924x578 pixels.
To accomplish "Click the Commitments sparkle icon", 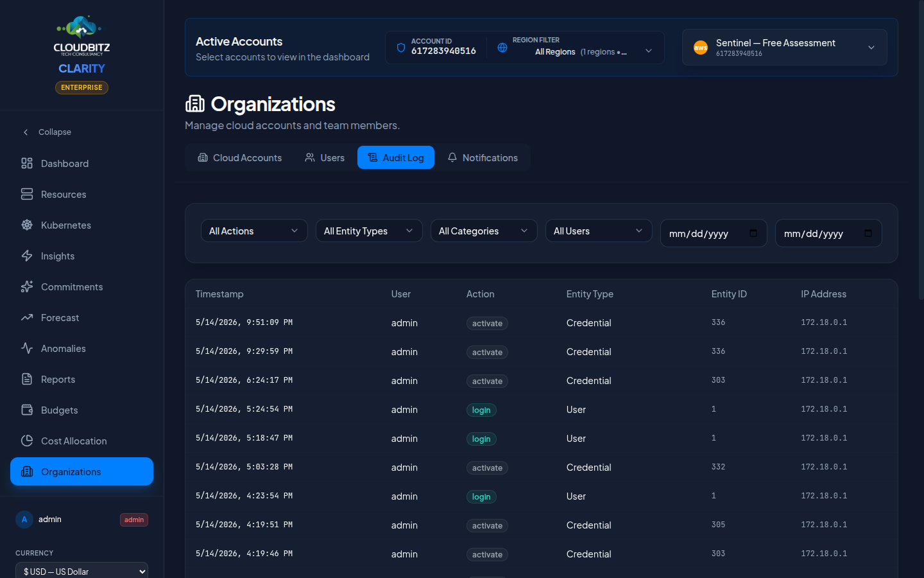I will 27,287.
